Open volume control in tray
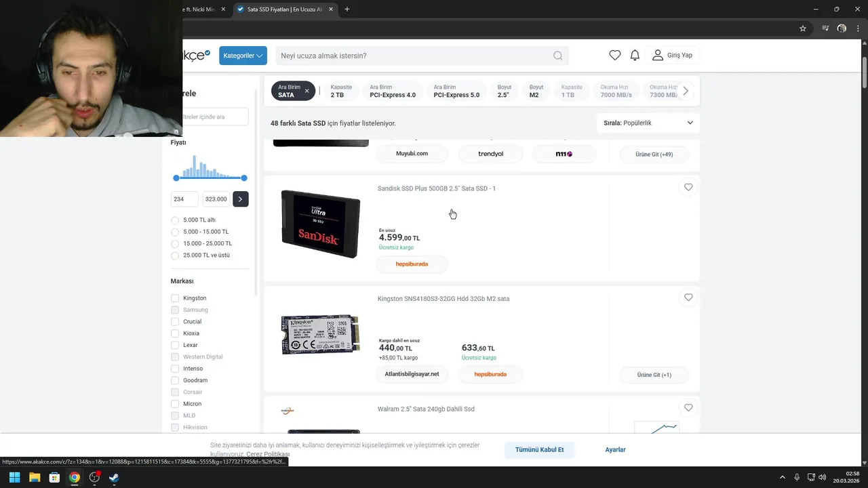 point(823,477)
